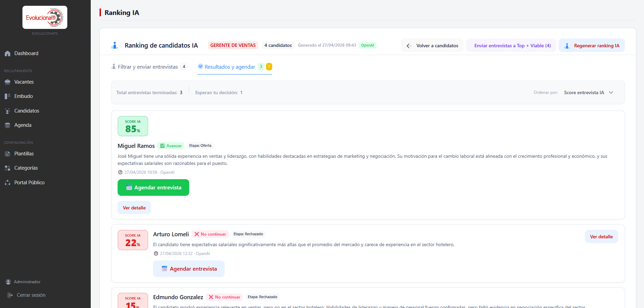The height and width of the screenshot is (308, 644).
Task: Click the Vacantes sidebar icon
Action: 7,82
